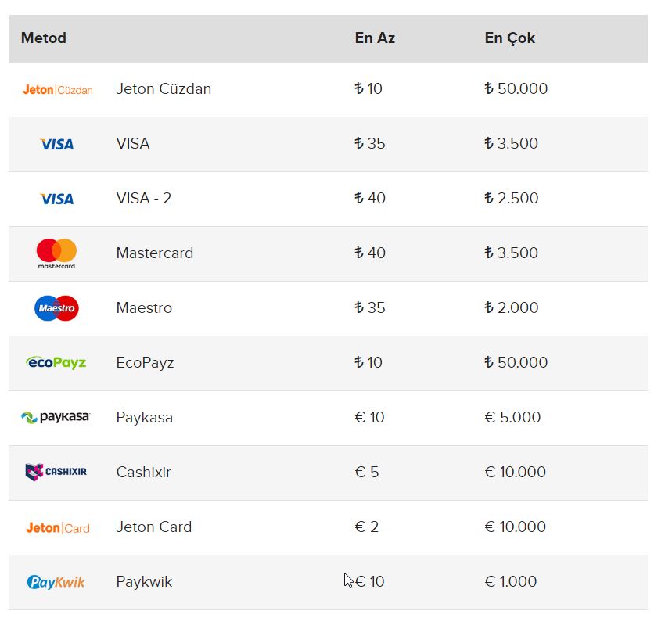Select the first VISA logo
Image resolution: width=672 pixels, height=629 pixels.
pos(56,144)
